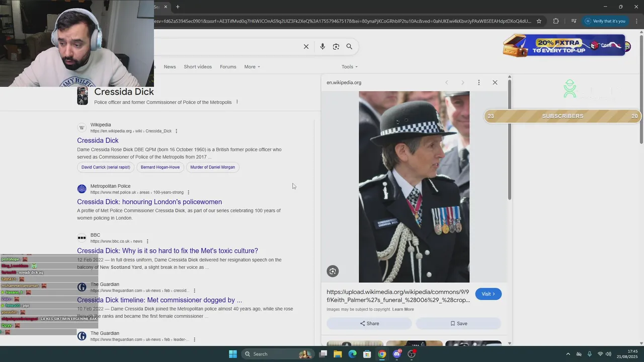Open Microsoft Edge from taskbar
The height and width of the screenshot is (362, 644).
(353, 354)
